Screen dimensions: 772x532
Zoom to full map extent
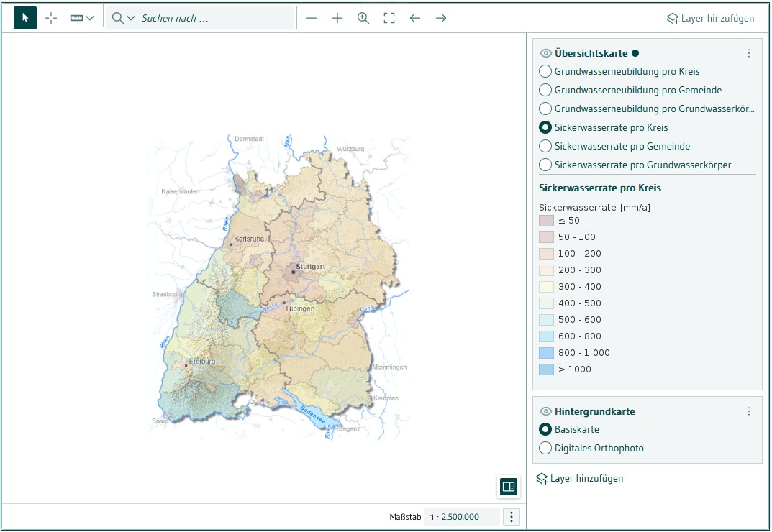(389, 18)
